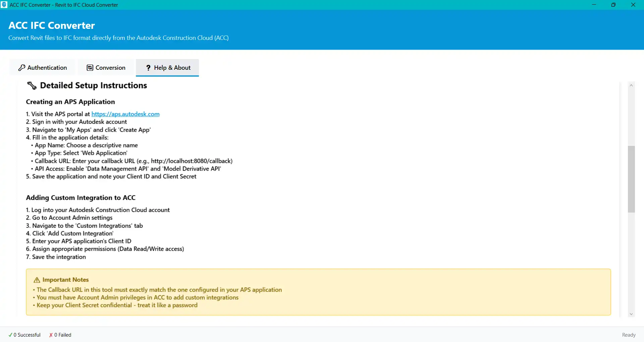Minimize the ACC IFC Converter window
The image size is (644, 342).
(594, 5)
